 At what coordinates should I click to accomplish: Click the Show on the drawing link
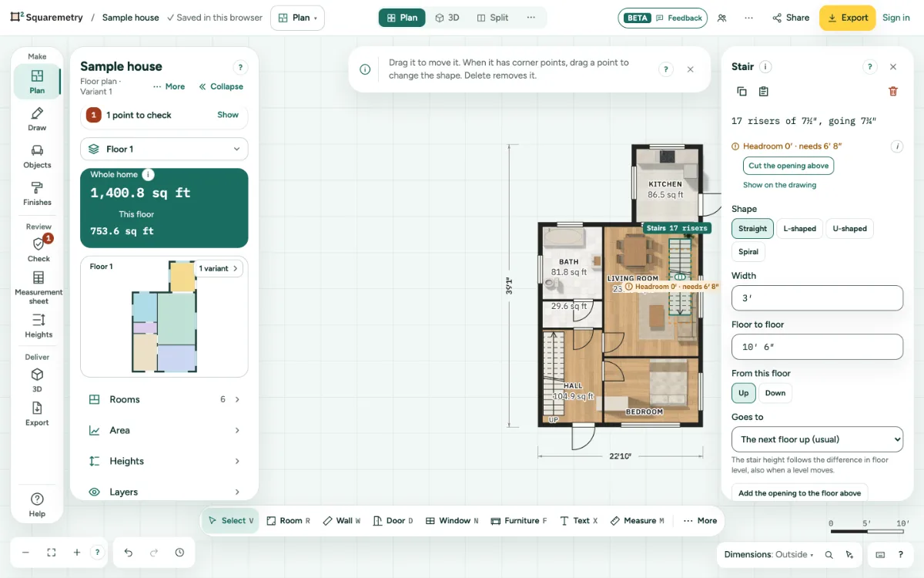(x=779, y=185)
